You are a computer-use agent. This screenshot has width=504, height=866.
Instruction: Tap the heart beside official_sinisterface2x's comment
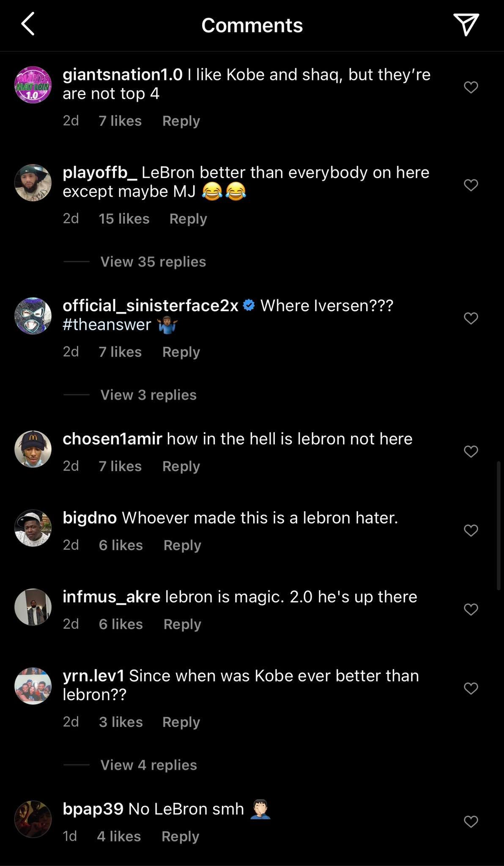470,318
